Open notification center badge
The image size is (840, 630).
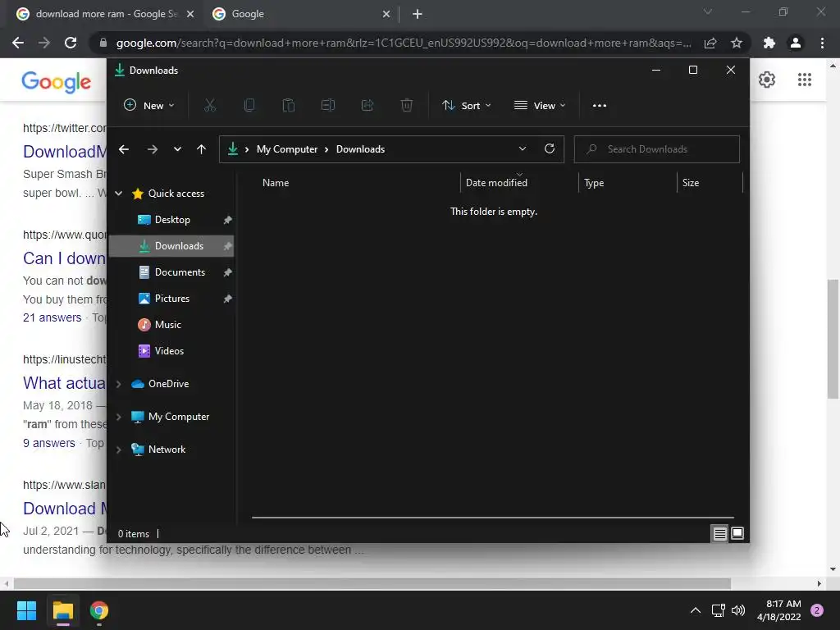point(817,610)
